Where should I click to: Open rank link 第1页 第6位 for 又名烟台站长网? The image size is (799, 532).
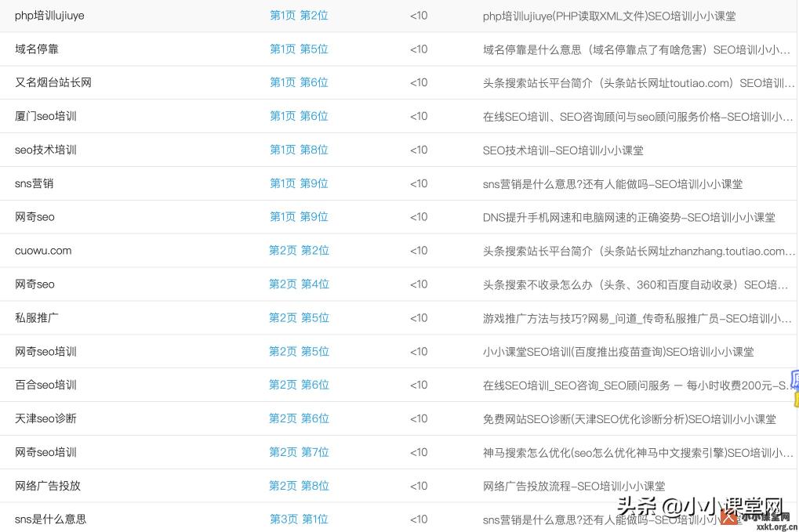coord(299,82)
